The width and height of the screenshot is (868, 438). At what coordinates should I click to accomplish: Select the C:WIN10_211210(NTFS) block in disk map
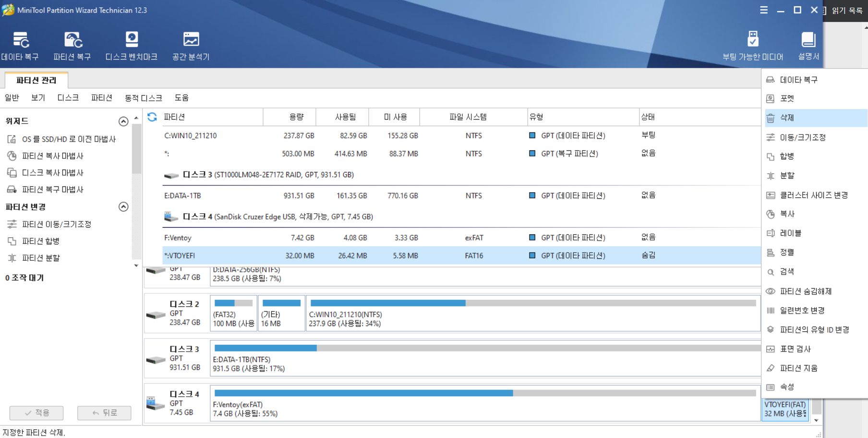(533, 313)
